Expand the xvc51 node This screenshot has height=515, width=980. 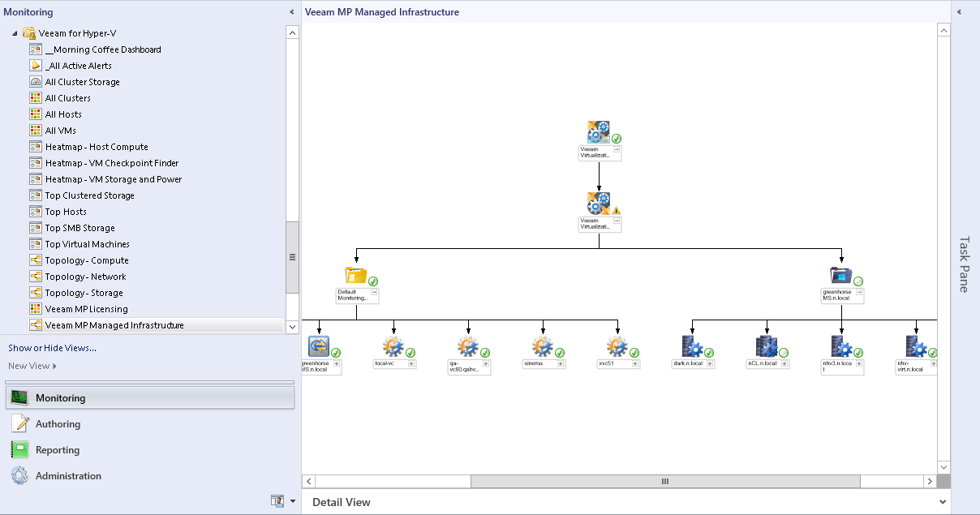pos(635,364)
